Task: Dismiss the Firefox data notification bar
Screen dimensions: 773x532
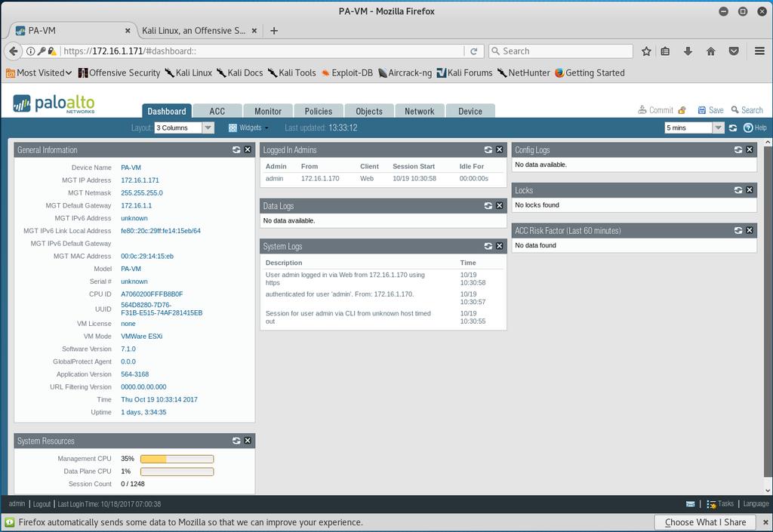Action: tap(765, 522)
